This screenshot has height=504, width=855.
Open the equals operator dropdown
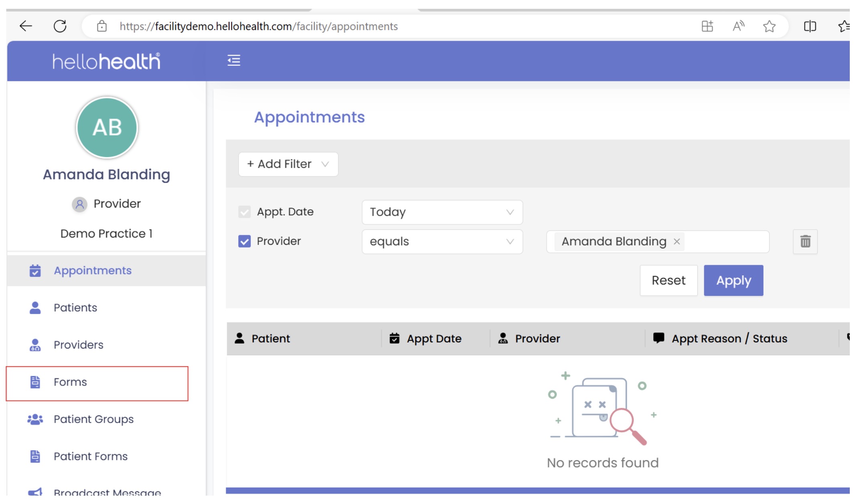[442, 242]
